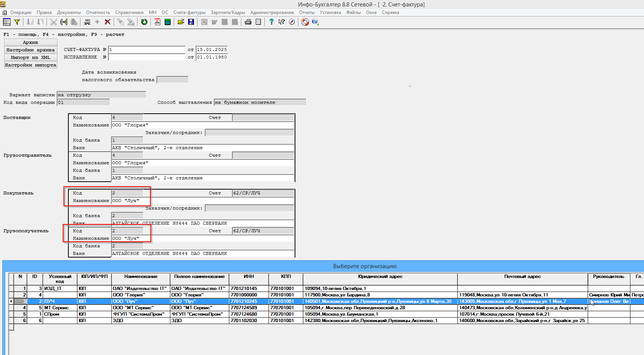The height and width of the screenshot is (355, 644).
Task: Open the Администрирование menu
Action: click(272, 12)
